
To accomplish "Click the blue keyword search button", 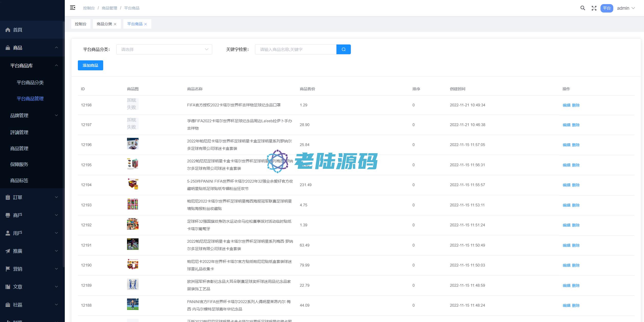I will (x=343, y=49).
